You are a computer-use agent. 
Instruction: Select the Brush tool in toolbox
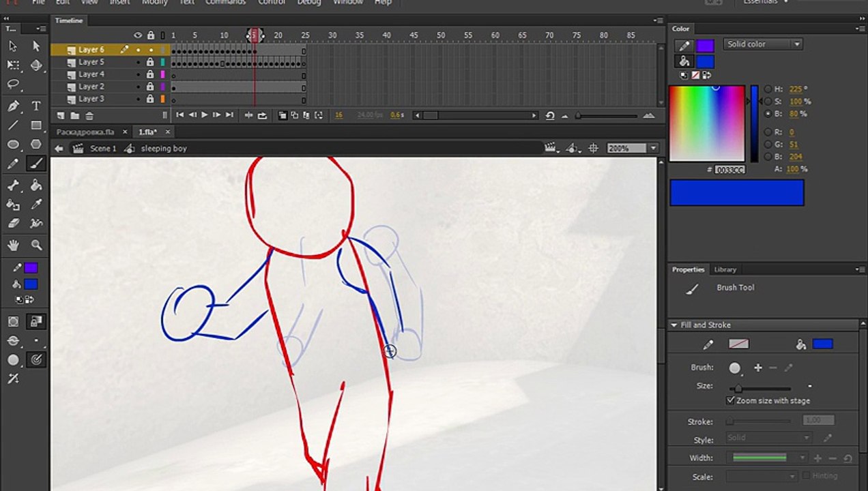click(x=36, y=164)
